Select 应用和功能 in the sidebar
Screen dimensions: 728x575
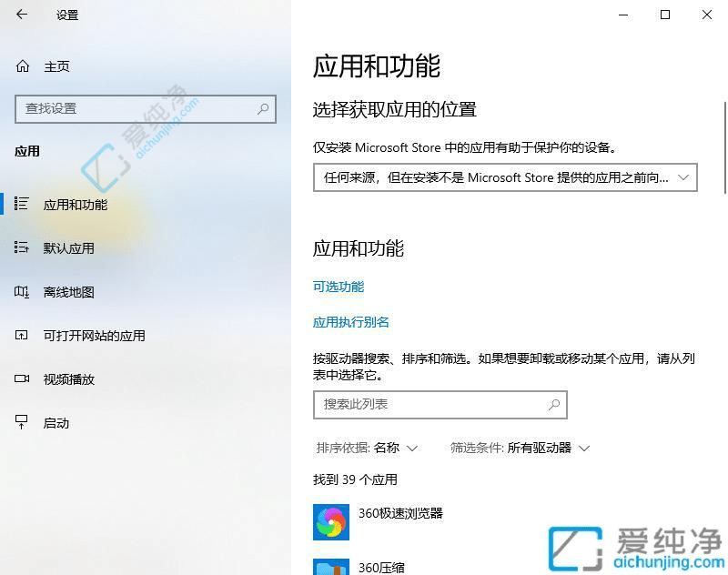tap(74, 205)
